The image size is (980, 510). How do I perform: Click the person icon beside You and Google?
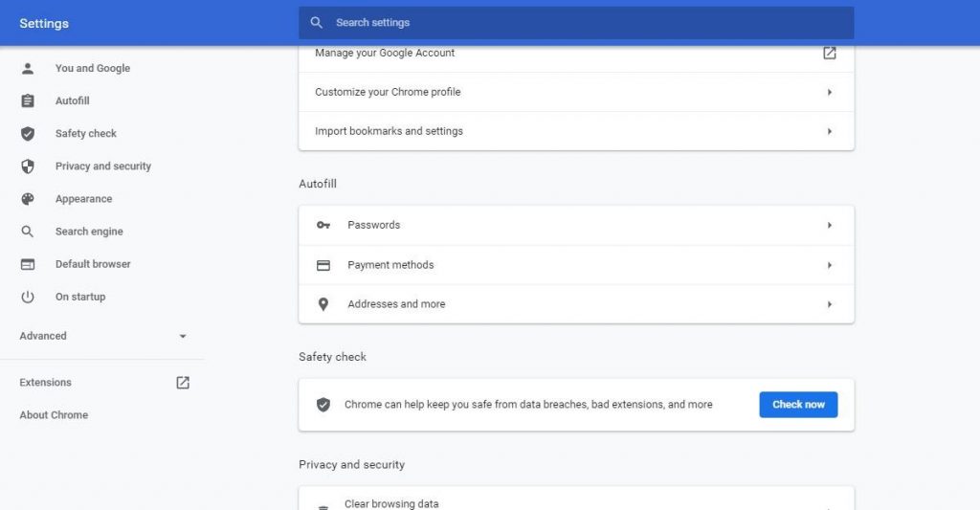pos(28,68)
